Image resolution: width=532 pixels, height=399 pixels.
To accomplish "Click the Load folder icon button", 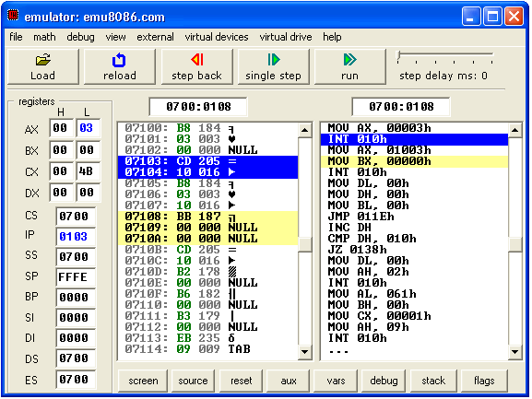I will coord(43,66).
